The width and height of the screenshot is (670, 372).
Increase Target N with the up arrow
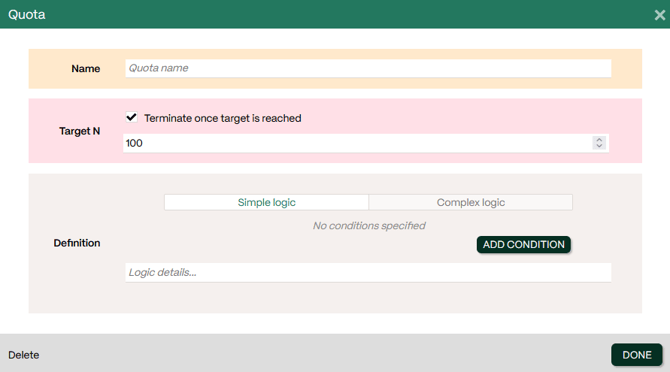coord(599,140)
